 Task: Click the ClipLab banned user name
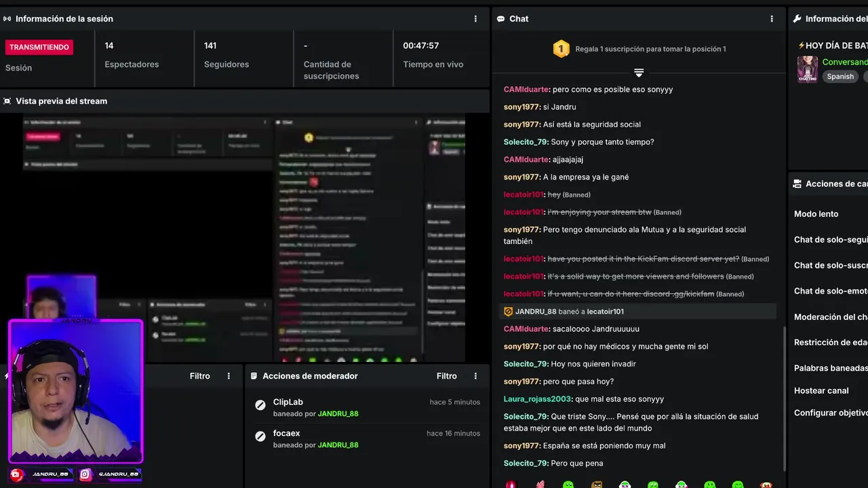click(288, 402)
